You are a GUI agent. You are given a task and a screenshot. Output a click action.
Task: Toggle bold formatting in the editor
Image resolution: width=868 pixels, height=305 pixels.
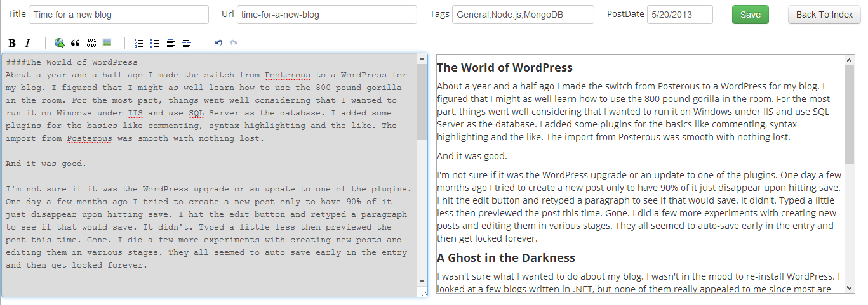tap(12, 43)
